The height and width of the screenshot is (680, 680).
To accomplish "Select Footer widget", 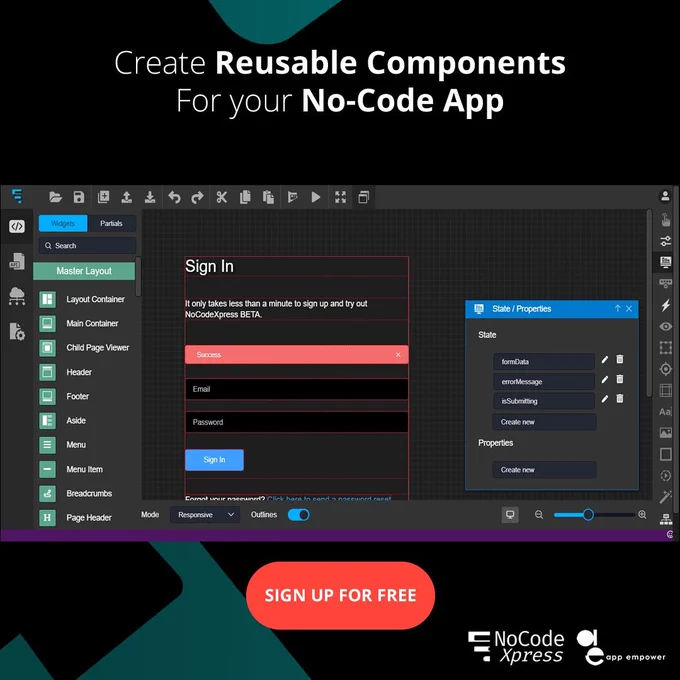I will (65, 396).
